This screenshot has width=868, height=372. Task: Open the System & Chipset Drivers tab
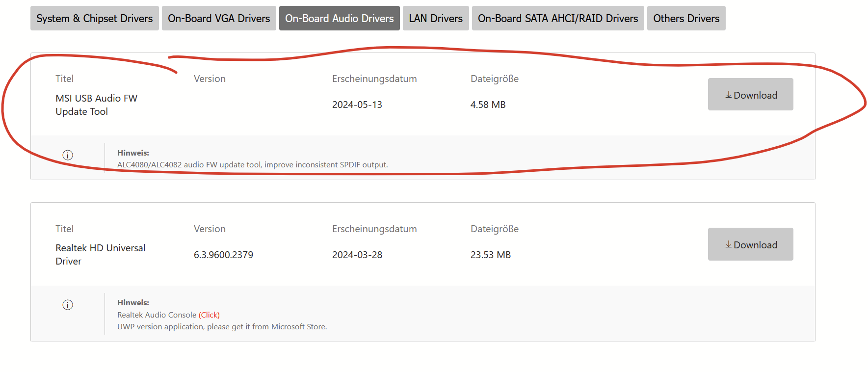point(95,18)
